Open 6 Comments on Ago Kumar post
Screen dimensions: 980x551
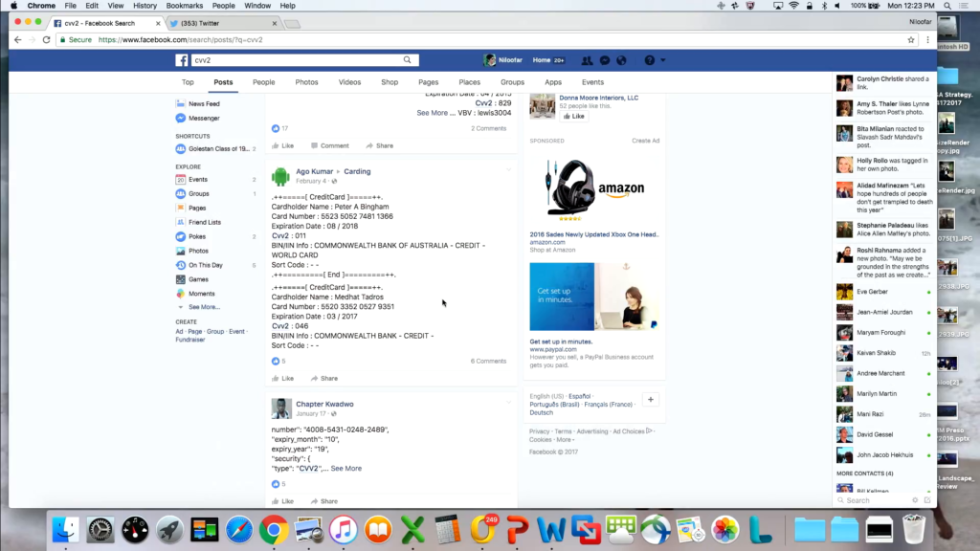(488, 361)
